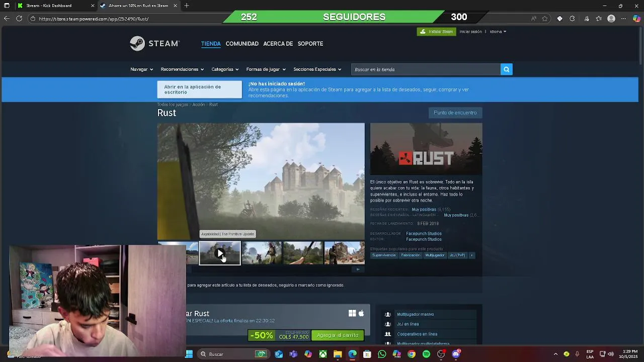The width and height of the screenshot is (644, 362).
Task: Open Outlook from the taskbar
Action: [x=279, y=354]
